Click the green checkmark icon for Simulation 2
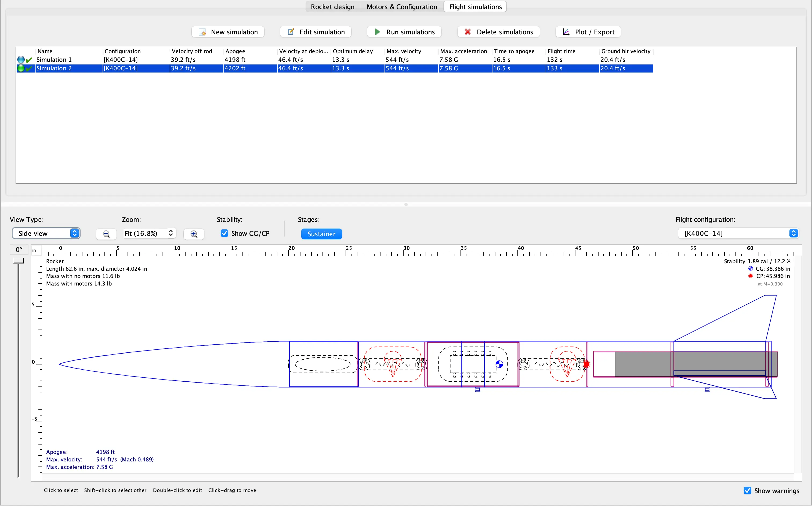Viewport: 812px width, 506px height. click(x=29, y=68)
